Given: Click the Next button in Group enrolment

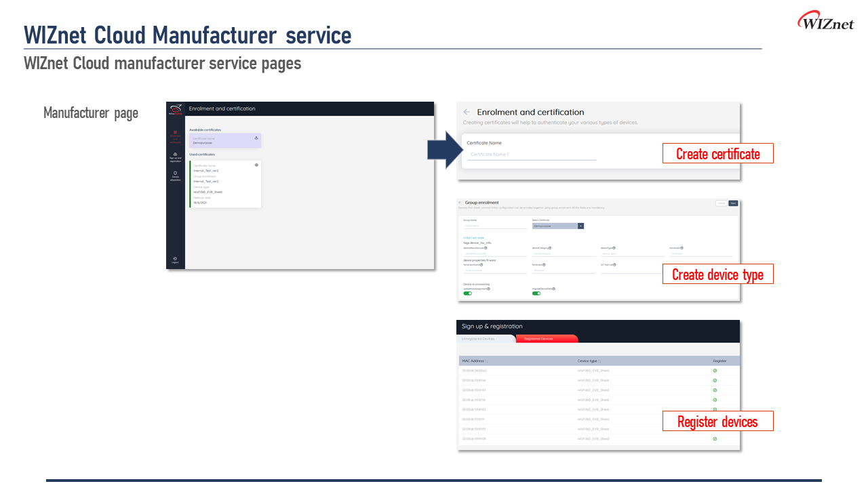Looking at the screenshot, I should pos(733,203).
